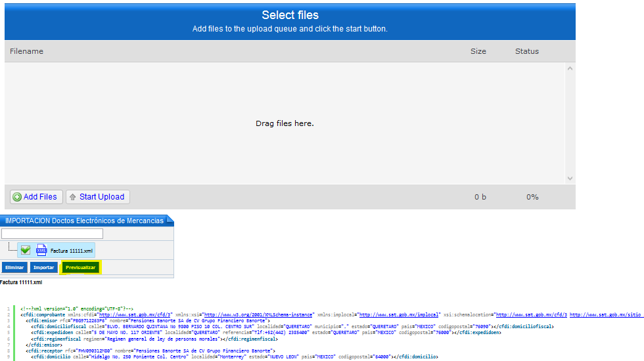Collapse panel using folded corner icon
The height and width of the screenshot is (361, 644).
coord(170,218)
